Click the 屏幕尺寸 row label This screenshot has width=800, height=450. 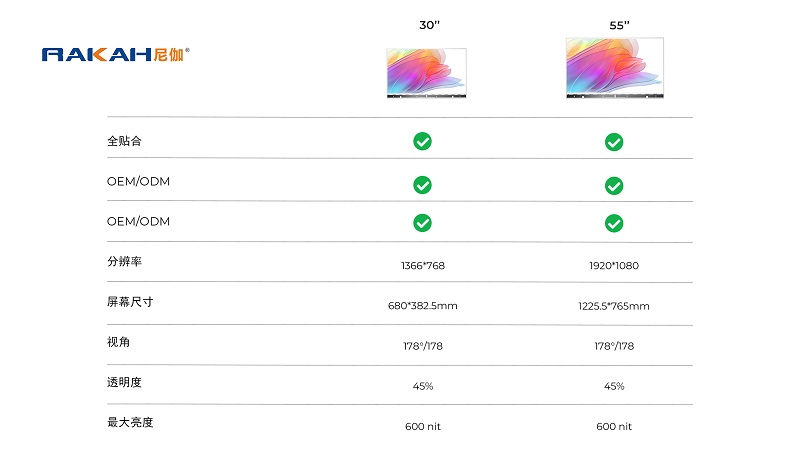click(x=130, y=301)
